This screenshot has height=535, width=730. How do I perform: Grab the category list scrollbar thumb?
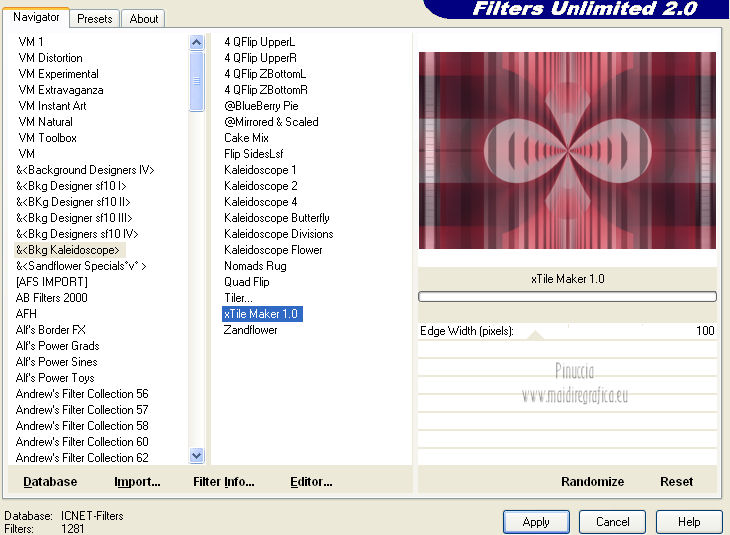click(x=196, y=81)
